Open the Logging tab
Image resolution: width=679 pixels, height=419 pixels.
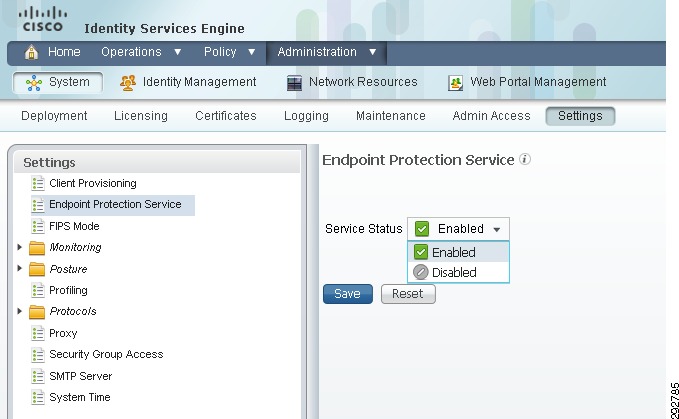(x=306, y=116)
